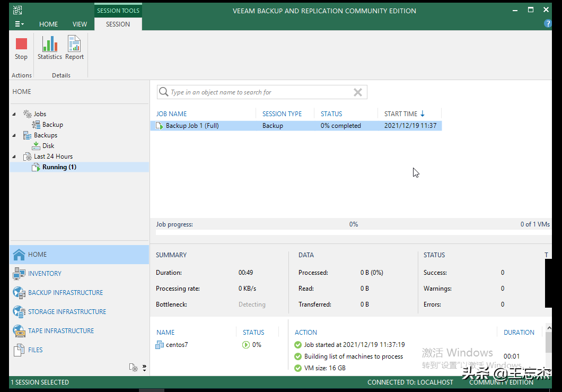562x392 pixels.
Task: Select the Backups tree item
Action: [46, 135]
